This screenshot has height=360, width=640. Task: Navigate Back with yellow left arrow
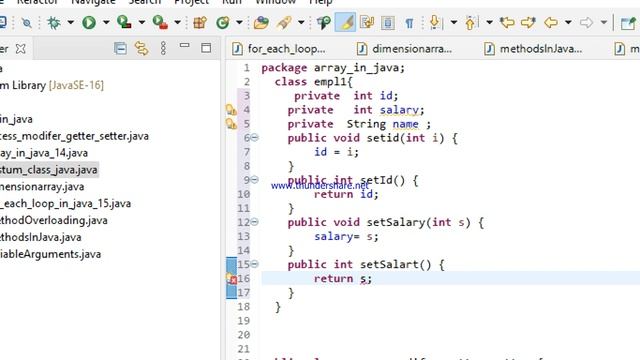(x=551, y=22)
